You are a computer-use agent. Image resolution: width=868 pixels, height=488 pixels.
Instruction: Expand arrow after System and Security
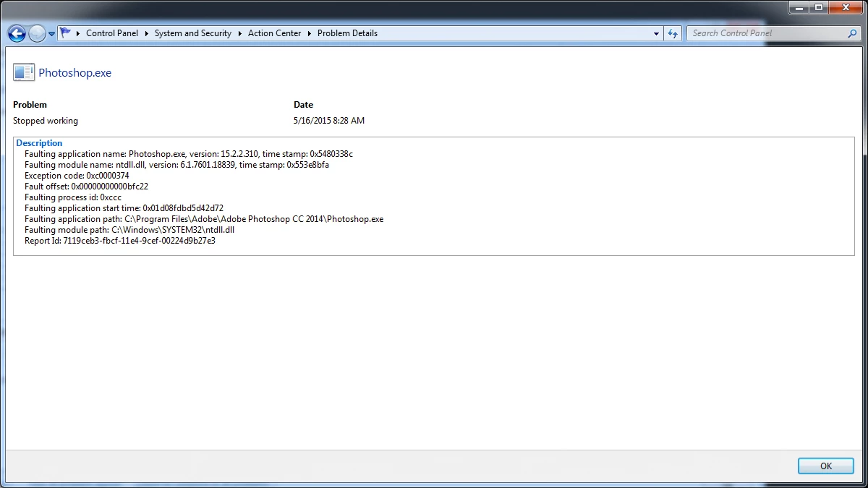coord(239,33)
